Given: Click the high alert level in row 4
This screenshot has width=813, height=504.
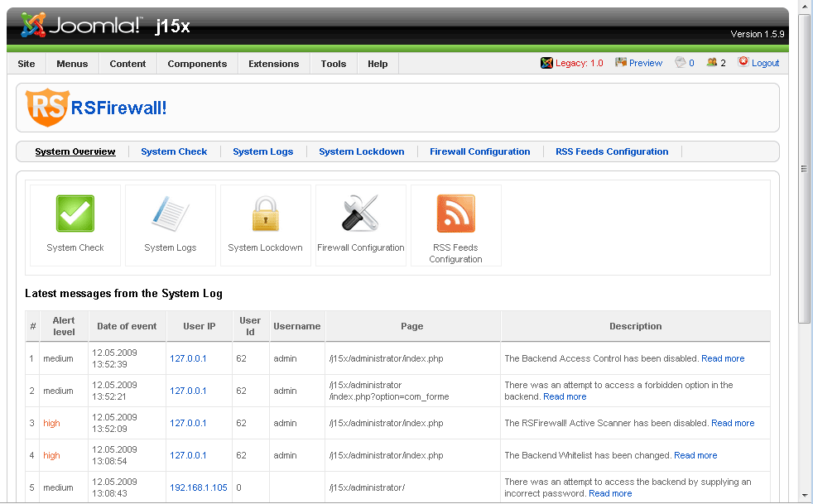Looking at the screenshot, I should pyautogui.click(x=51, y=454).
